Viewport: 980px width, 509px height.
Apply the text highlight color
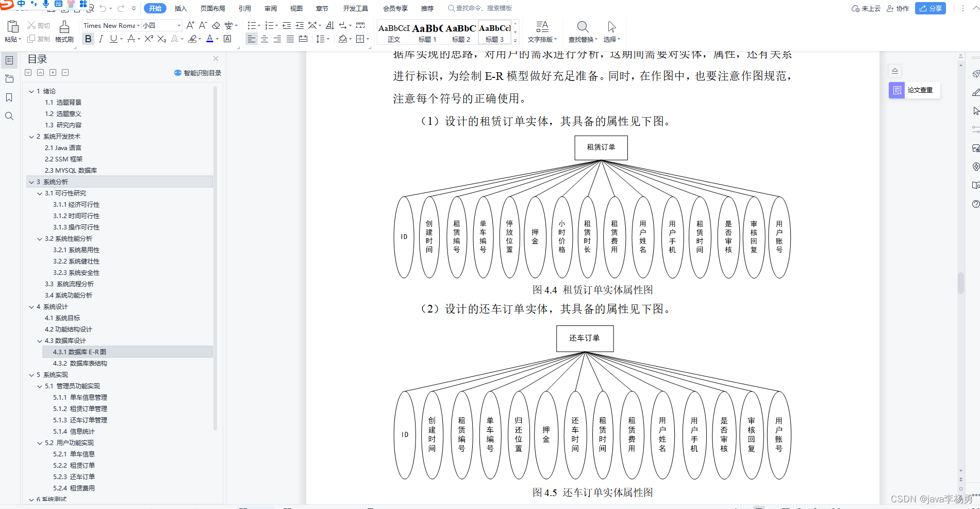(x=192, y=39)
